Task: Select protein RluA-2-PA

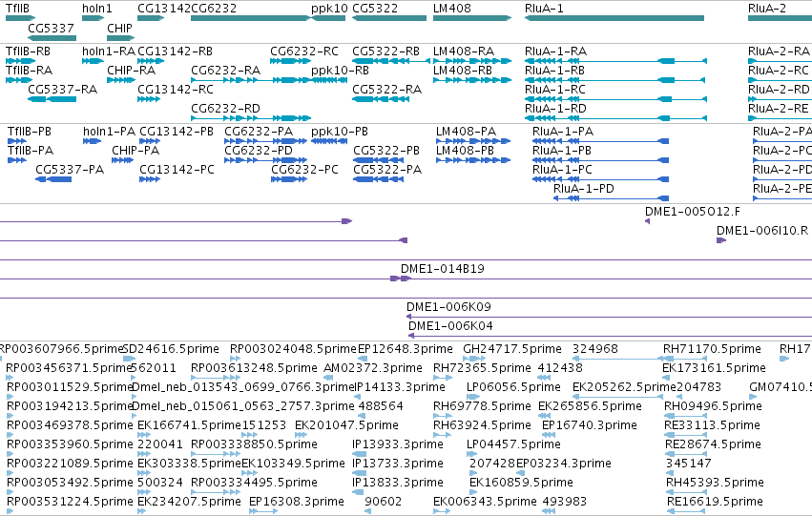Action: (782, 141)
